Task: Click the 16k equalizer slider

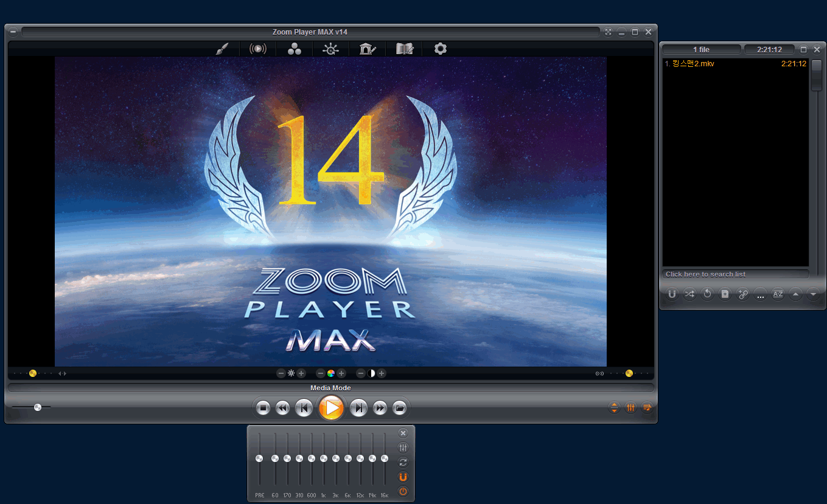Action: coord(385,458)
